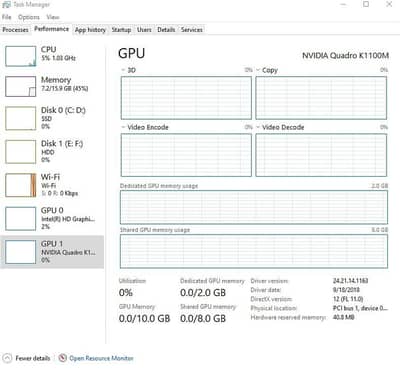
Task: Open the Copy engine graph dropdown
Action: [258, 70]
